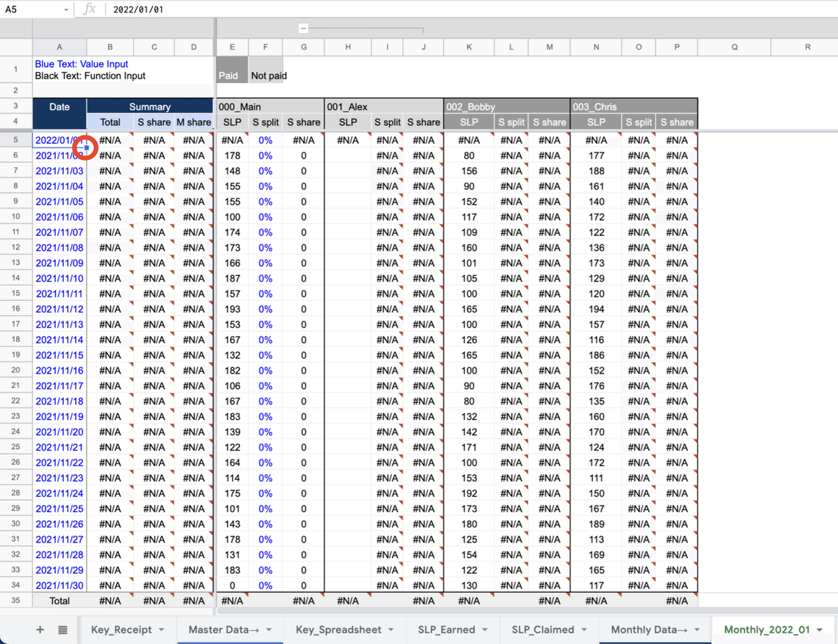Image resolution: width=838 pixels, height=644 pixels.
Task: Click the 001_Alex header cell
Action: [384, 107]
